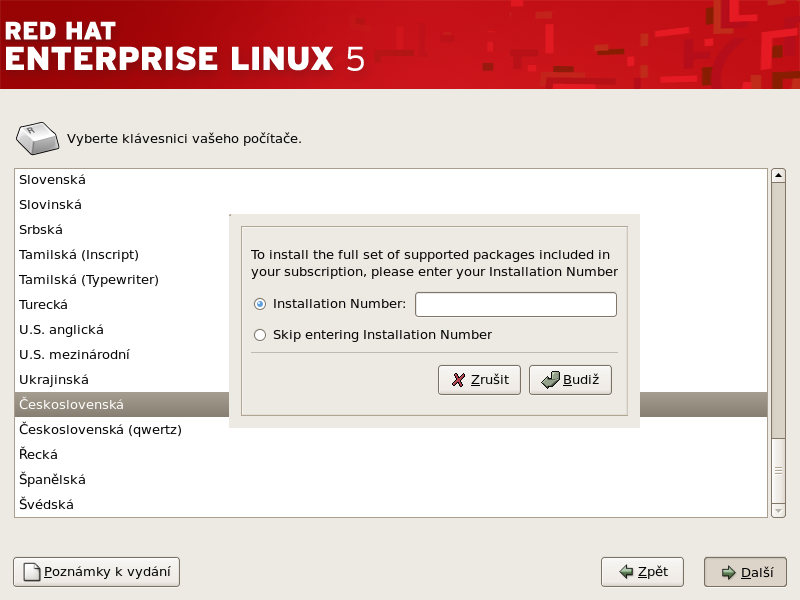Select Slovenská keyboard layout

pos(53,180)
